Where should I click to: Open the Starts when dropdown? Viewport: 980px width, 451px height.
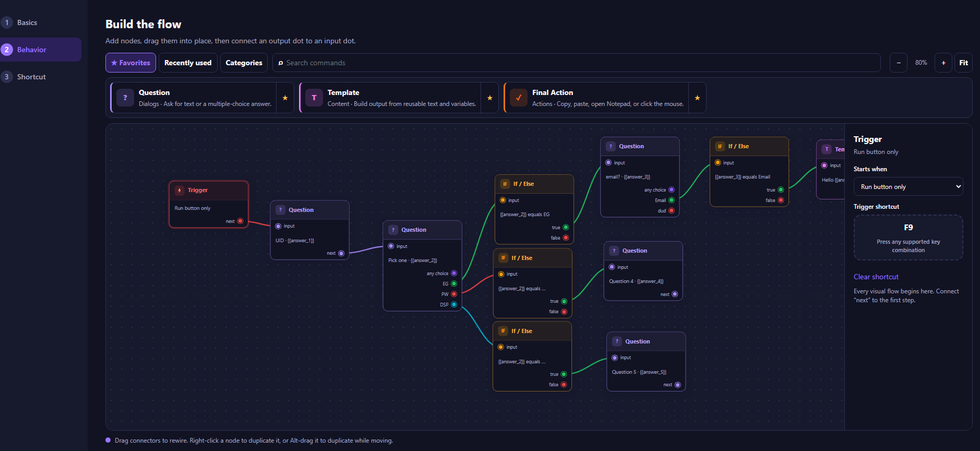(x=908, y=187)
